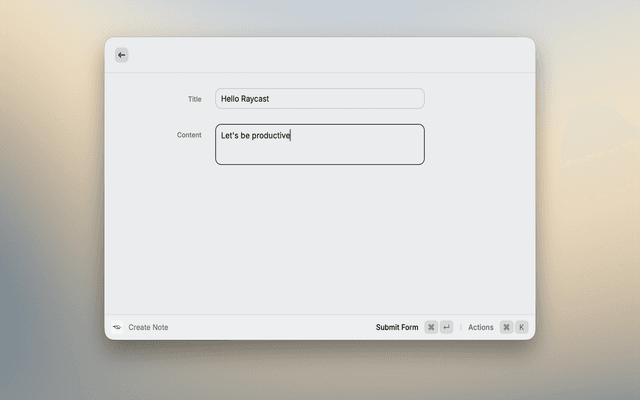Image resolution: width=640 pixels, height=400 pixels.
Task: Click the divider between Submit Form and Actions
Action: coord(460,327)
